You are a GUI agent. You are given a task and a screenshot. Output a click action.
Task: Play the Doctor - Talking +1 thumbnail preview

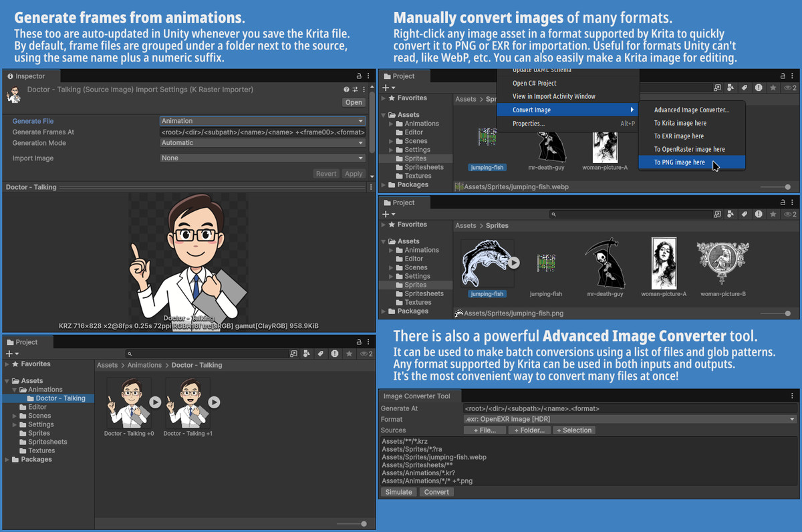tap(213, 402)
